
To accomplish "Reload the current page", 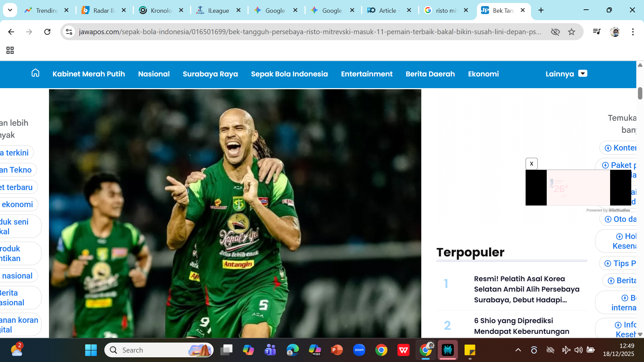I will pos(47,32).
